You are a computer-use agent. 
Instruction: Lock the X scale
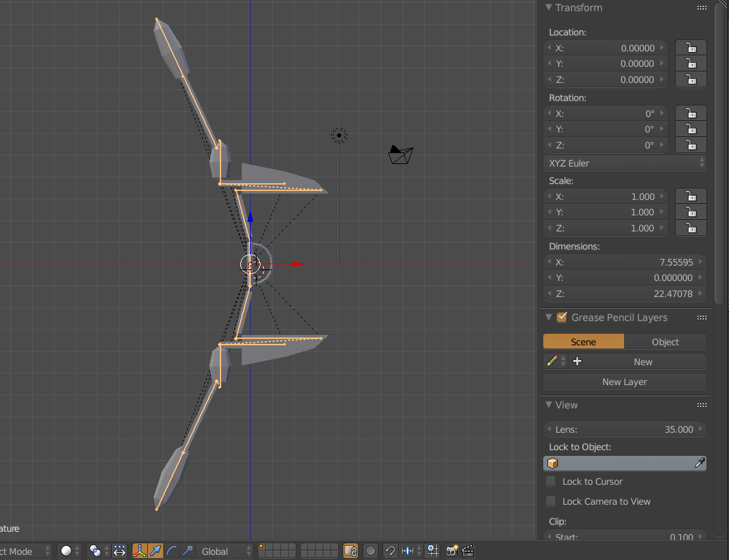click(691, 197)
